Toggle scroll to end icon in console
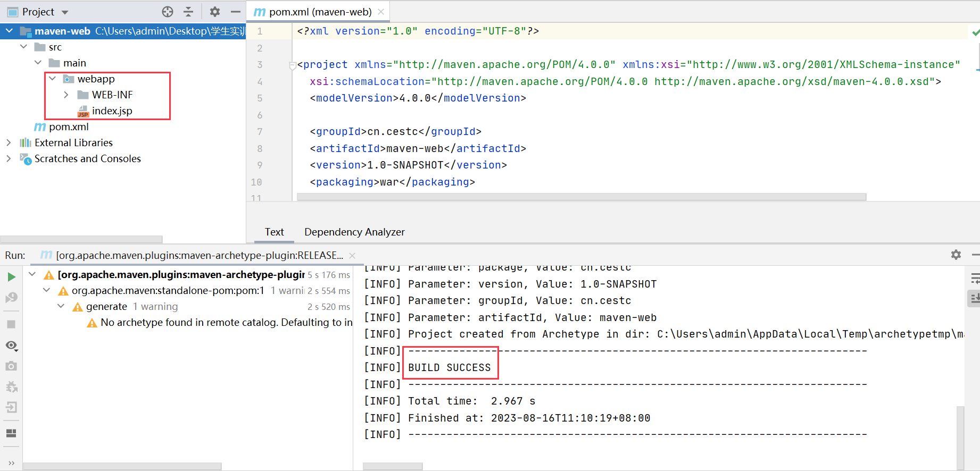980x471 pixels. pos(975,298)
